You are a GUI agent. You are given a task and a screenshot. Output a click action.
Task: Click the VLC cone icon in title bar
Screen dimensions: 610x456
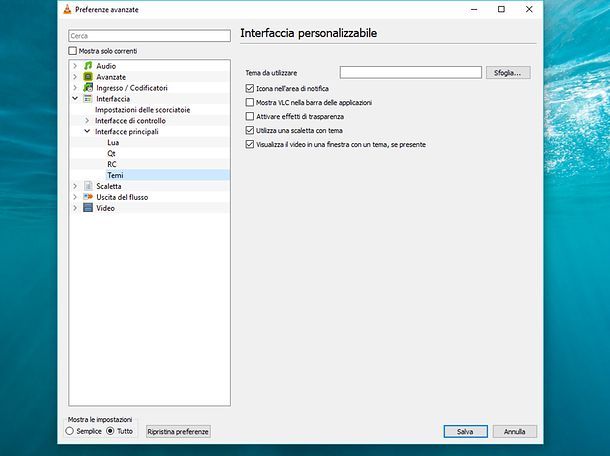click(67, 9)
